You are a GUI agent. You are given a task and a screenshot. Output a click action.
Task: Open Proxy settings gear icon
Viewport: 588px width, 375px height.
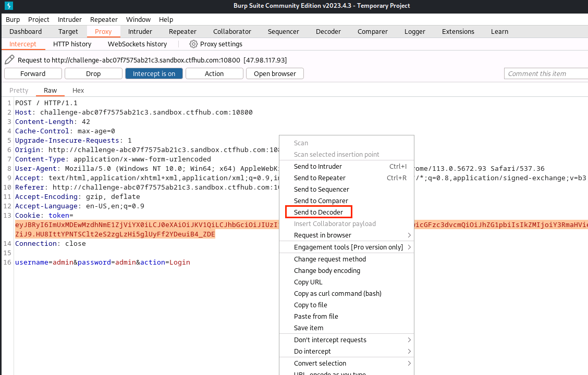tap(193, 44)
